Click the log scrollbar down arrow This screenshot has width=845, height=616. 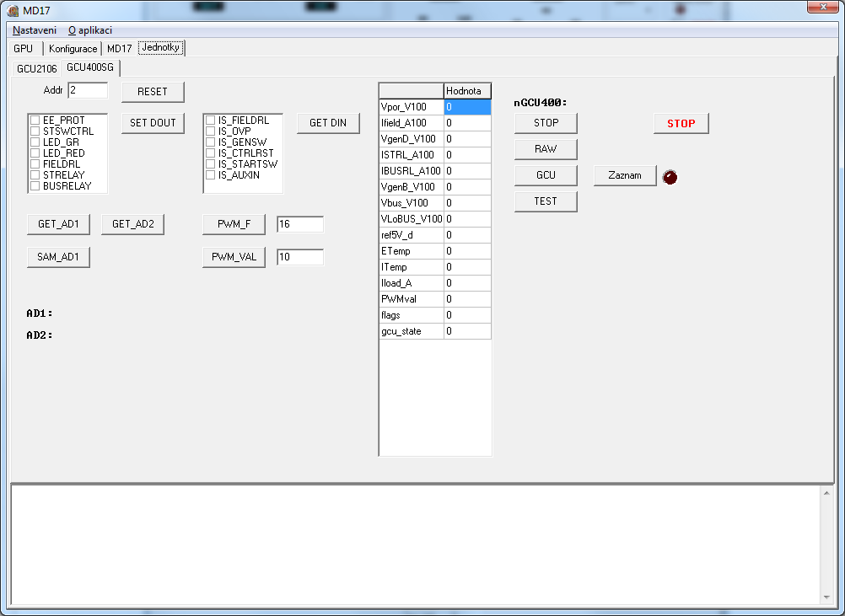click(826, 597)
